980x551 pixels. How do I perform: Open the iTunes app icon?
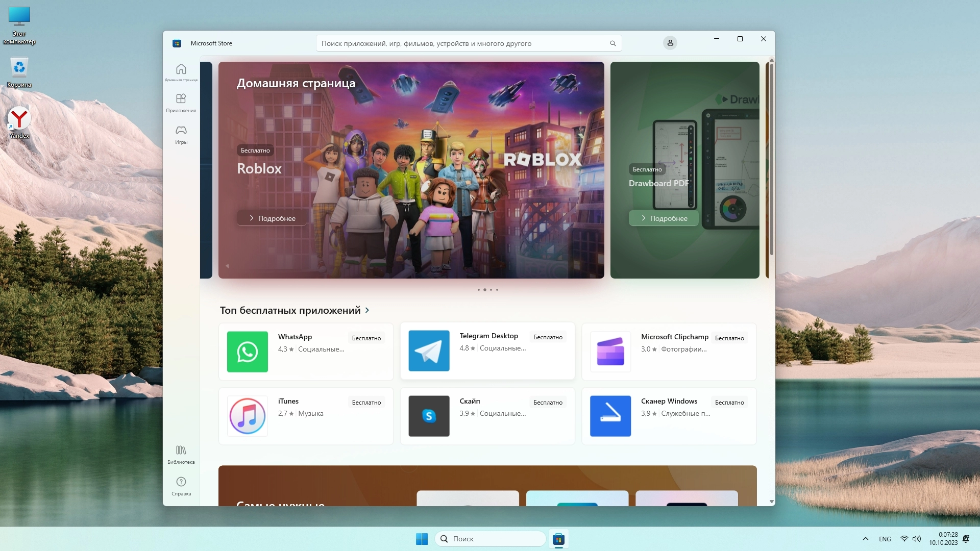247,416
